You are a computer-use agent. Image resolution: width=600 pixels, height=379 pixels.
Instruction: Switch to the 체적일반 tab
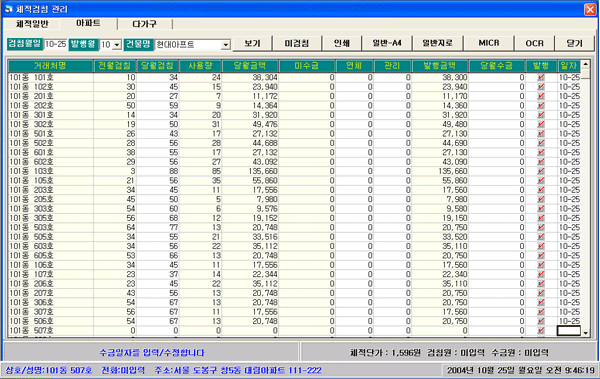pyautogui.click(x=32, y=24)
